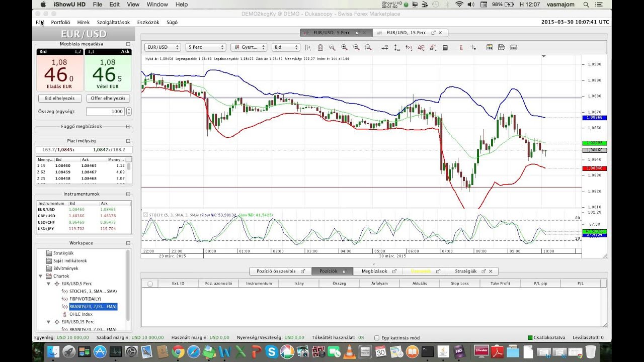The height and width of the screenshot is (362, 644).
Task: Click the red Eladás EUR sell tile
Action: 59,73
